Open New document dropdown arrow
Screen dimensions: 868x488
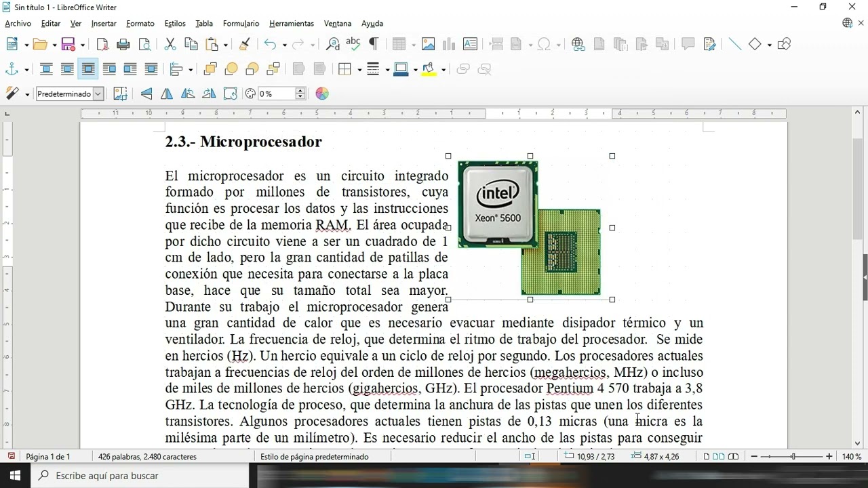coord(26,45)
